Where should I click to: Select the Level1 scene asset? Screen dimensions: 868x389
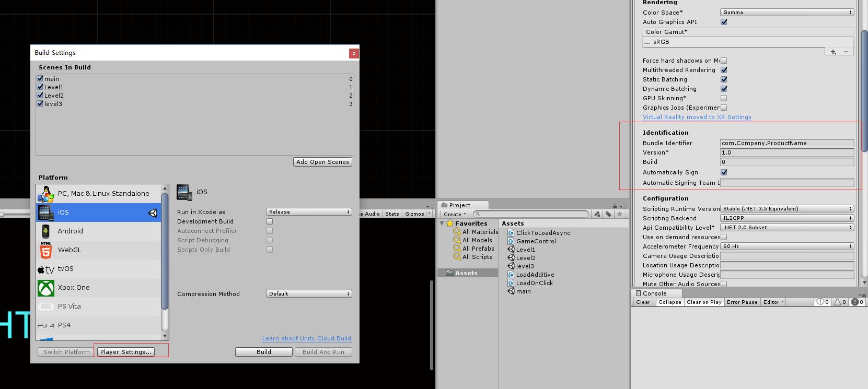[522, 250]
